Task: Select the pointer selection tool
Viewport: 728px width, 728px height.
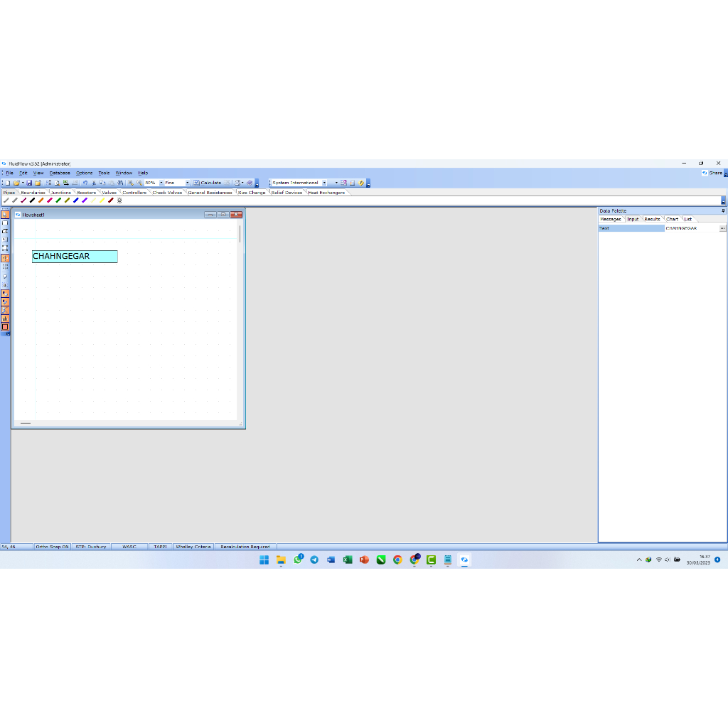Action: tap(5, 215)
